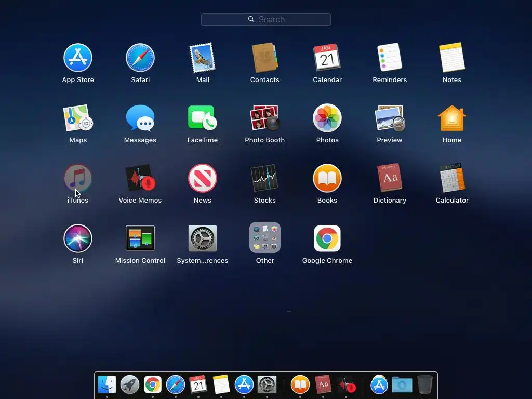Open the Downloads folder in the Dock
Viewport: 532px width, 399px height.
tap(402, 385)
